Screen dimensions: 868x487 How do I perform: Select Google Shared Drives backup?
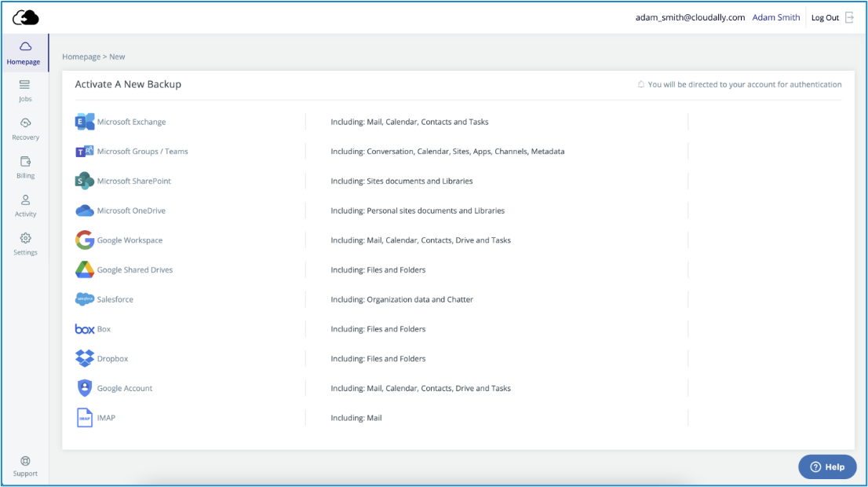134,270
